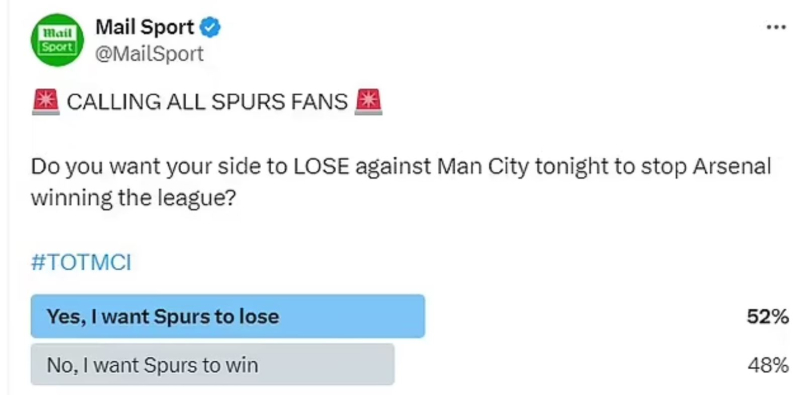
Task: Open the @MailSport handle link
Action: (149, 53)
